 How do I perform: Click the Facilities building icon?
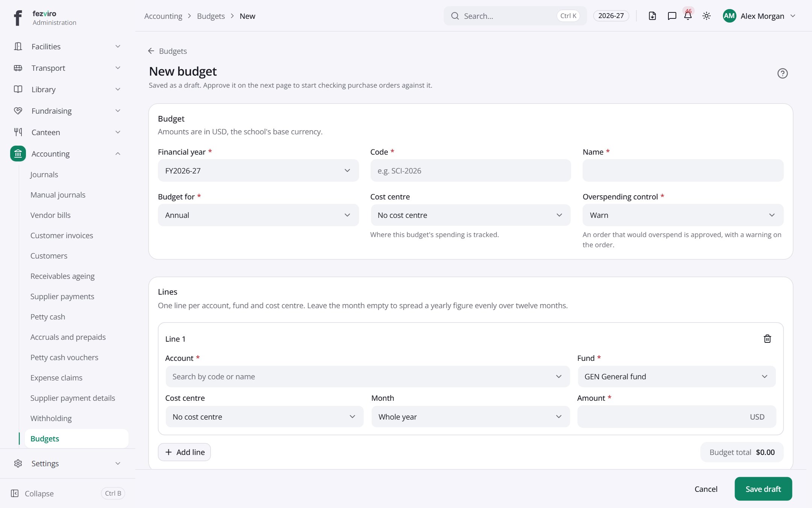[x=18, y=46]
